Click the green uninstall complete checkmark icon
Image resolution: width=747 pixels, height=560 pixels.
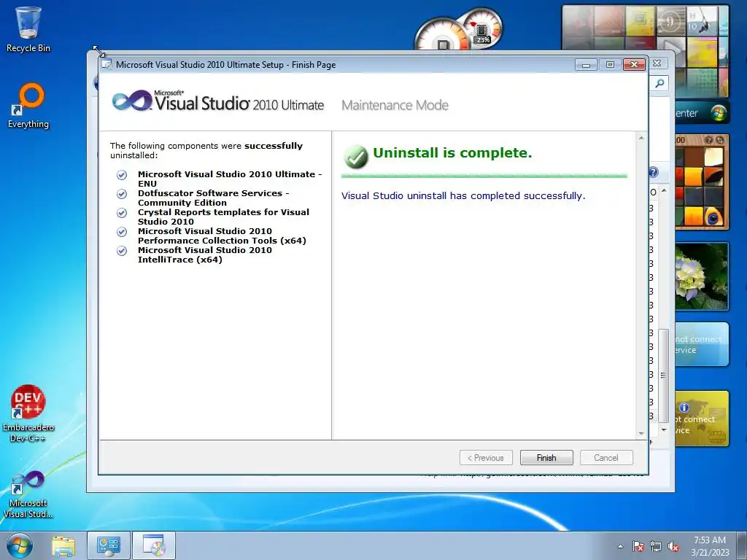tap(356, 157)
